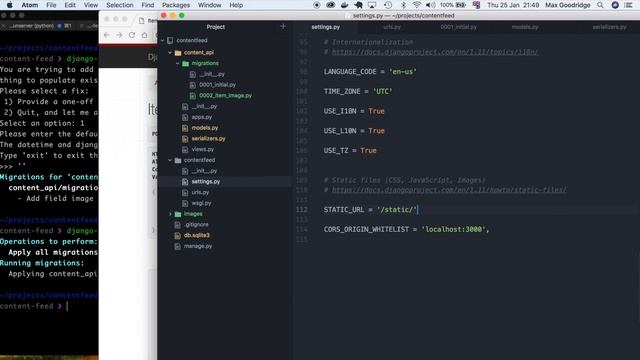Click the plus button beside Project header
Image resolution: width=640 pixels, height=360 pixels.
283,27
